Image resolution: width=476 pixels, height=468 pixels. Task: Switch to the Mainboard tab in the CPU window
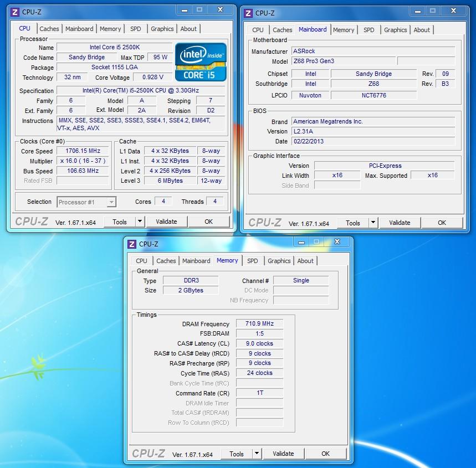79,29
